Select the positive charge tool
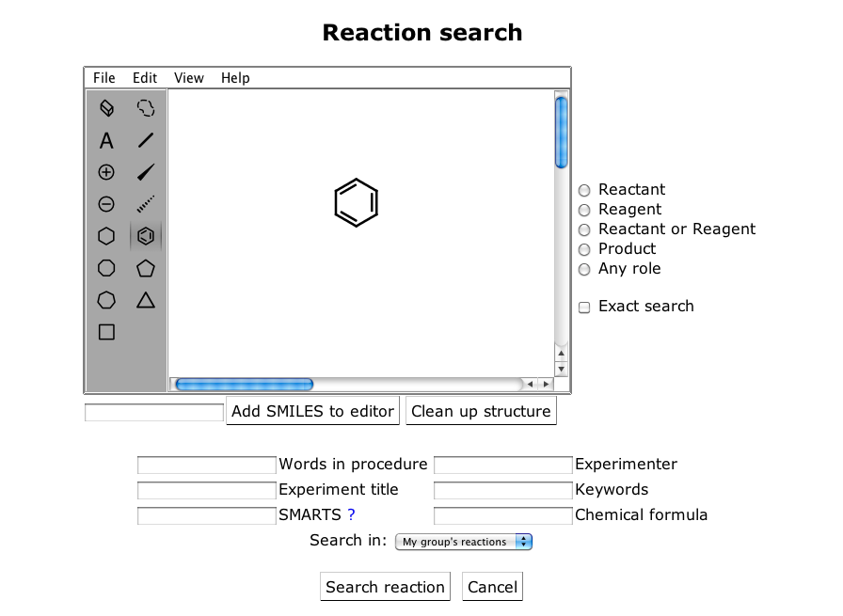The width and height of the screenshot is (843, 616). [106, 172]
